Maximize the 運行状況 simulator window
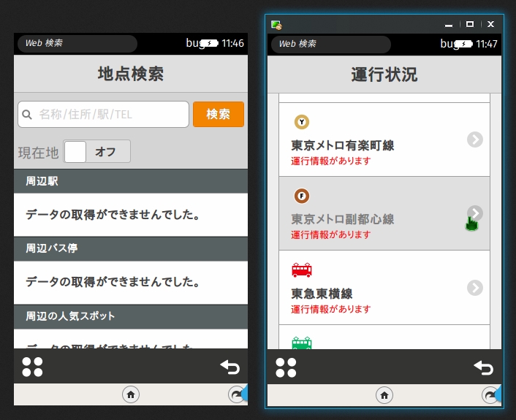516x420 pixels. click(x=470, y=24)
